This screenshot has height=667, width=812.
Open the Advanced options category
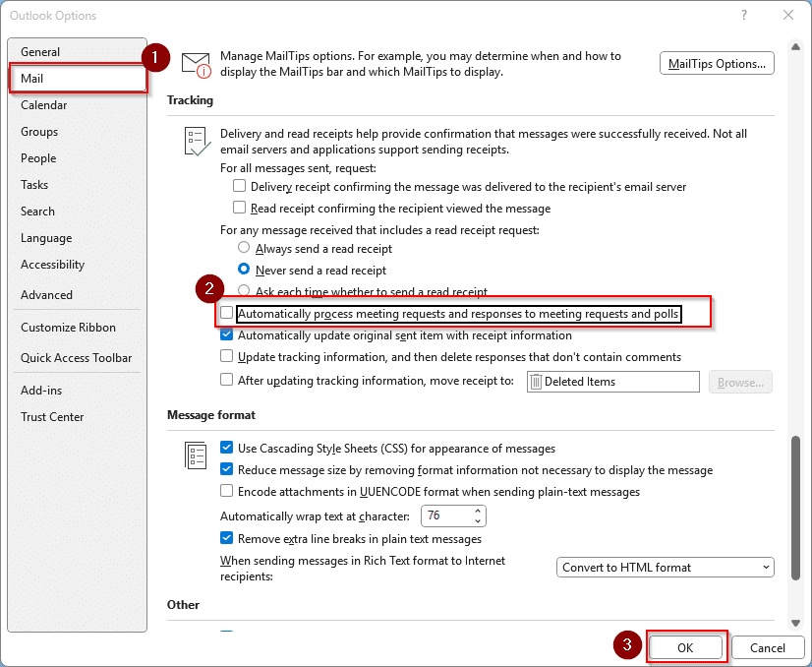point(78,294)
